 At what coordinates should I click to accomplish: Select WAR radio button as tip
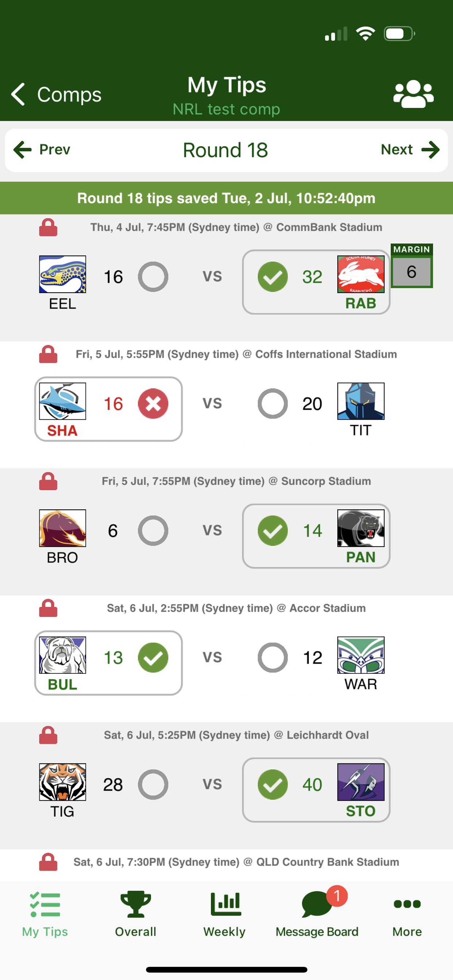click(x=272, y=657)
